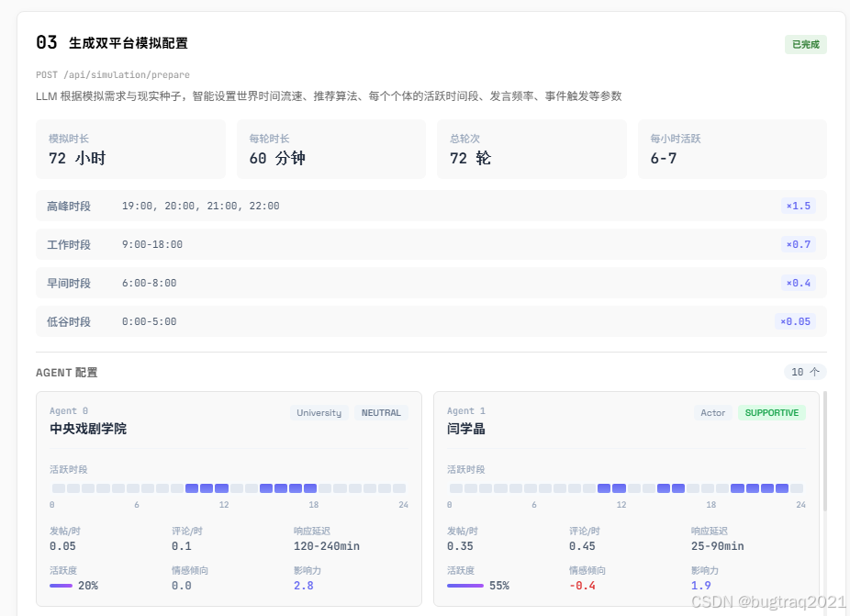The width and height of the screenshot is (850, 616).
Task: Click the AGENT 配置 heading
Action: pos(67,373)
